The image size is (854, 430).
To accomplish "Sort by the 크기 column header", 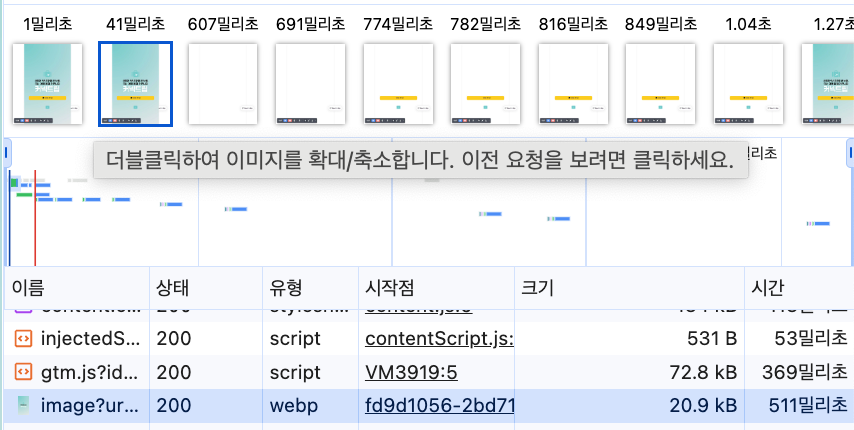I will click(630, 288).
